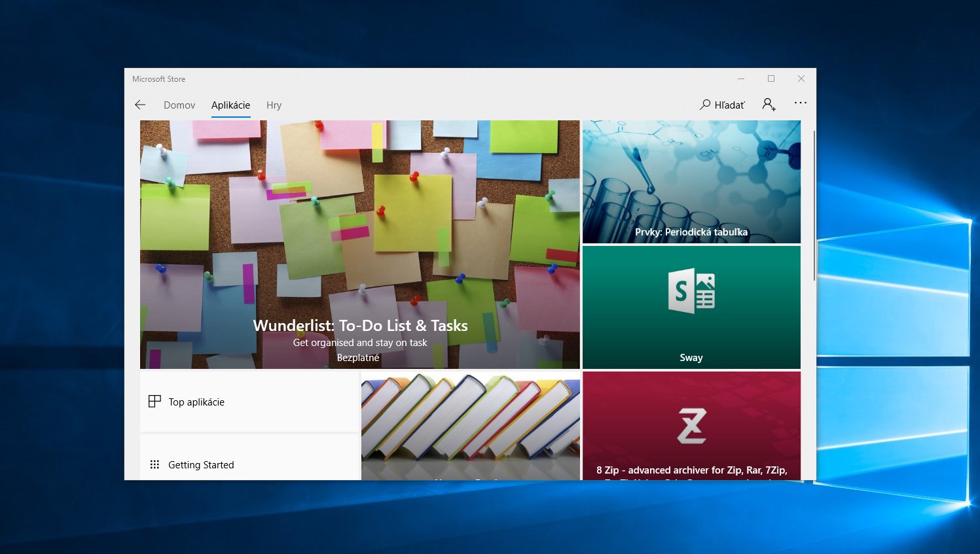Click the Bezplatné price label

tap(358, 358)
